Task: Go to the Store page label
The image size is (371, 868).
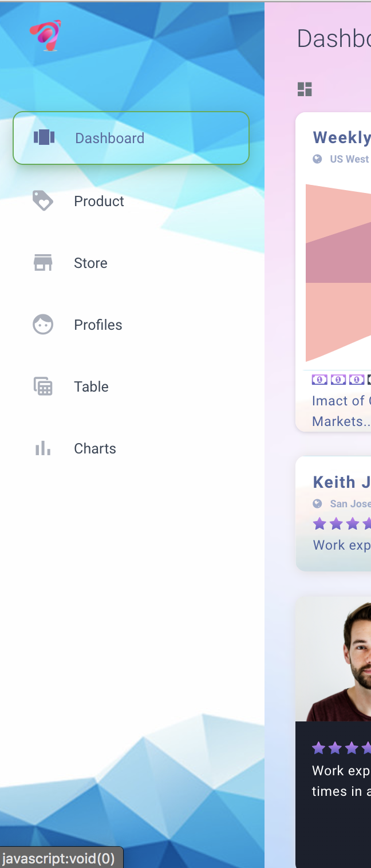Action: coord(90,263)
